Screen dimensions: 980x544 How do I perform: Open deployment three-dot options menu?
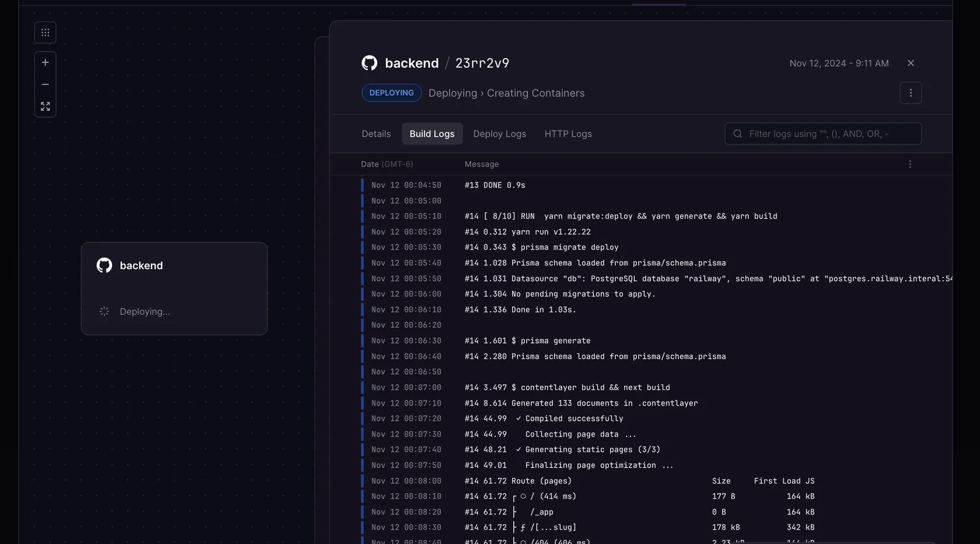pos(910,93)
